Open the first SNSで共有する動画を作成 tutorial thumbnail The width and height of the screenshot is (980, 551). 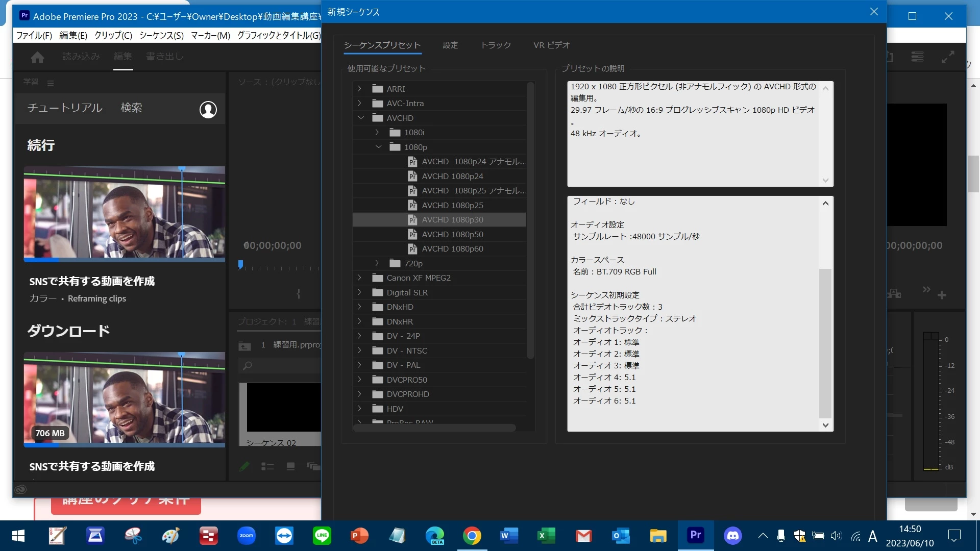[124, 213]
